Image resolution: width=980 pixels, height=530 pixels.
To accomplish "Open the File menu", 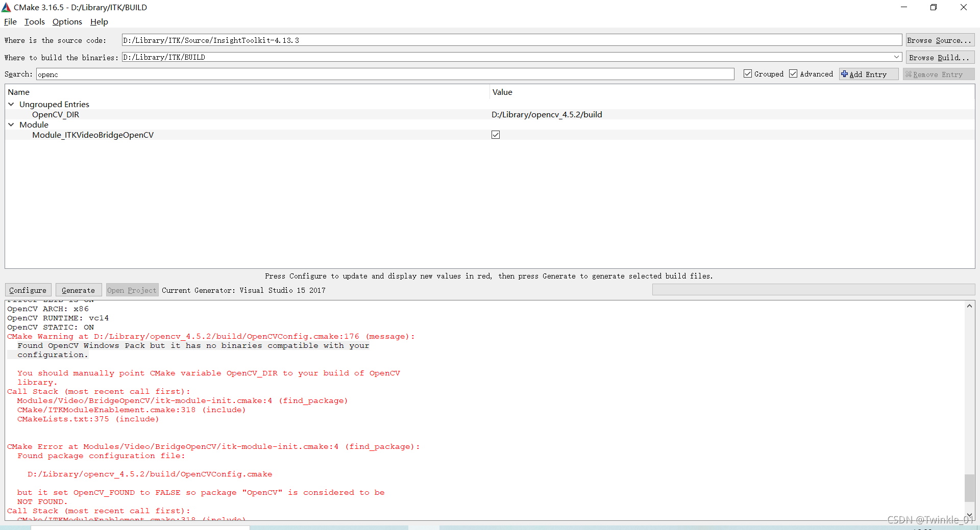I will pos(10,22).
